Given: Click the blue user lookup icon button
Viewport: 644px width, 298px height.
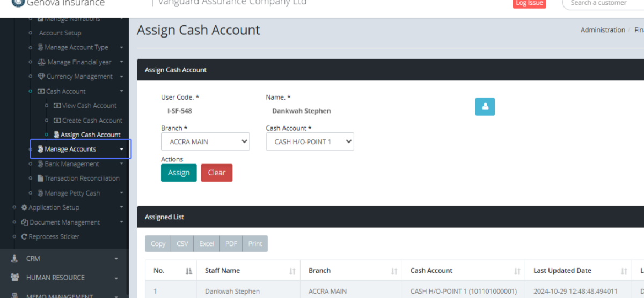Looking at the screenshot, I should (485, 107).
